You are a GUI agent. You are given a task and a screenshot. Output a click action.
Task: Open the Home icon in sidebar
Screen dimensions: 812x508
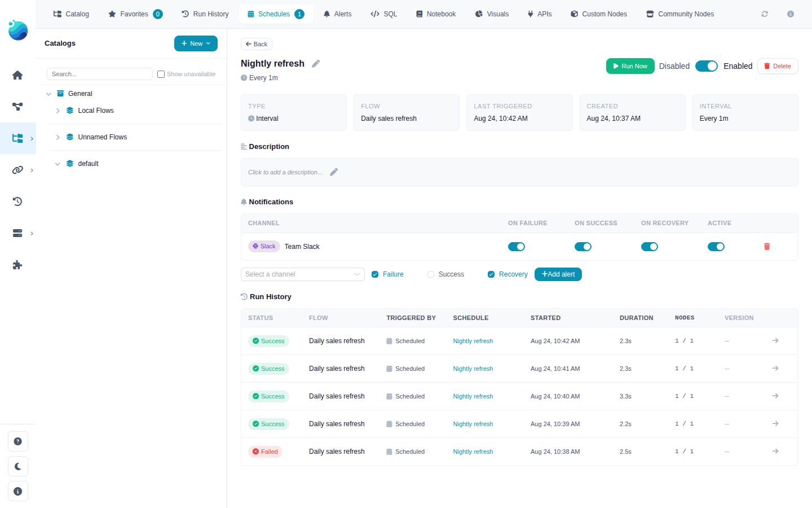(x=17, y=75)
